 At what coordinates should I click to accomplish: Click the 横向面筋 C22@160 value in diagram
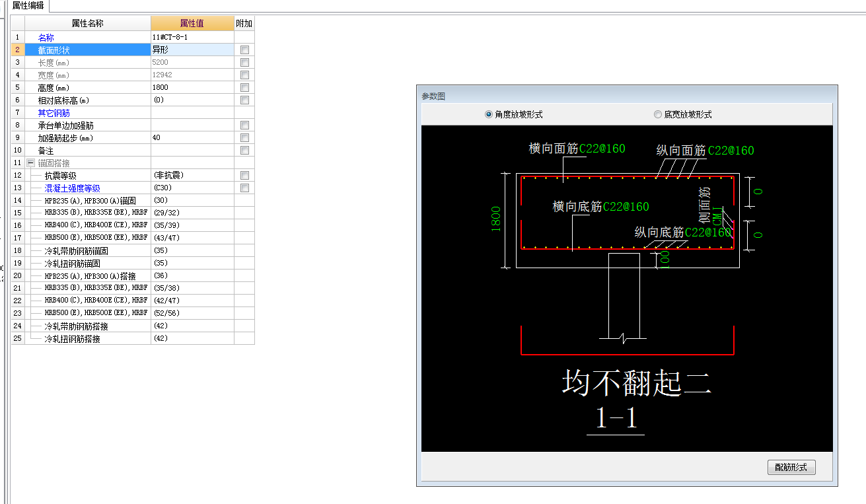coord(602,148)
